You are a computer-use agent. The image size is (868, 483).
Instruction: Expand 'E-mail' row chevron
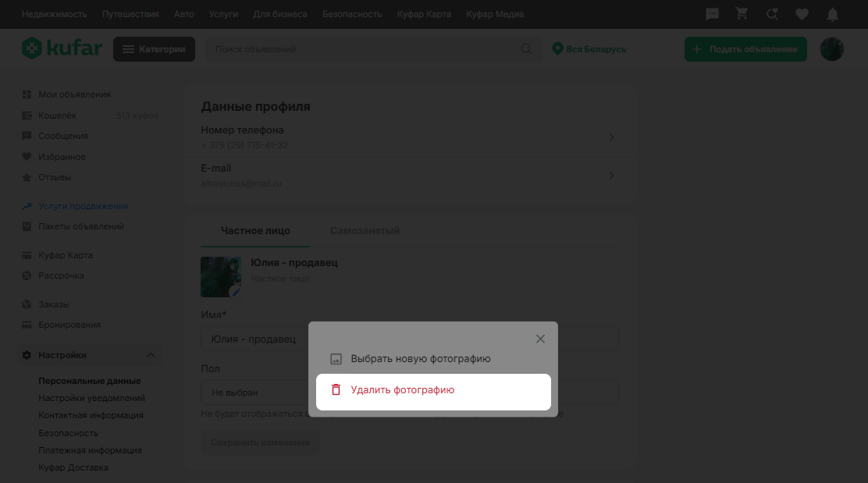[611, 176]
